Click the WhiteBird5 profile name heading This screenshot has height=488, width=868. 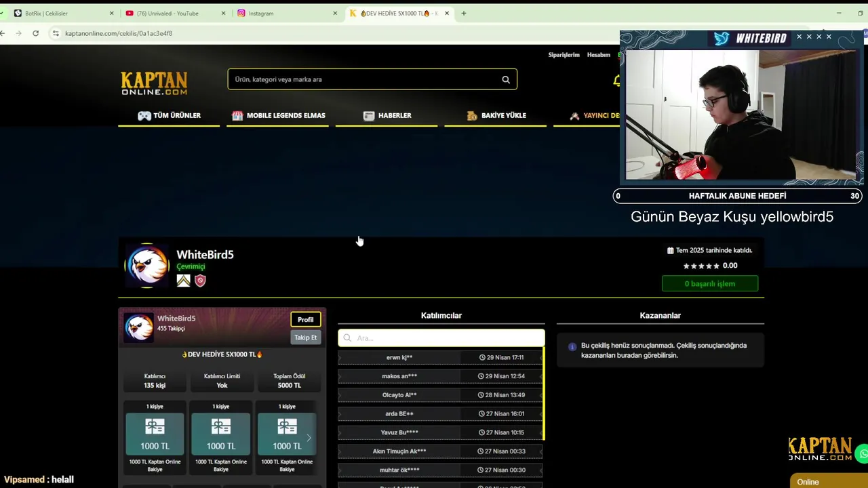(205, 255)
